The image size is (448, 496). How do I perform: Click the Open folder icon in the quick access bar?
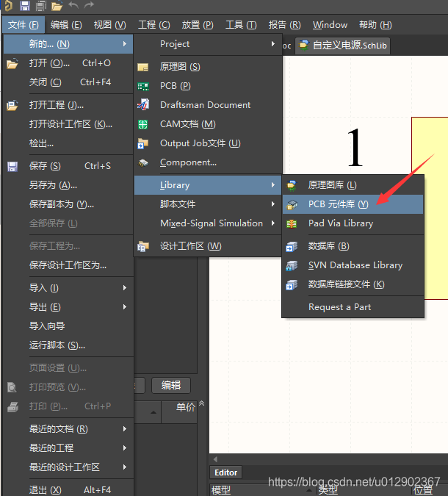tap(57, 6)
